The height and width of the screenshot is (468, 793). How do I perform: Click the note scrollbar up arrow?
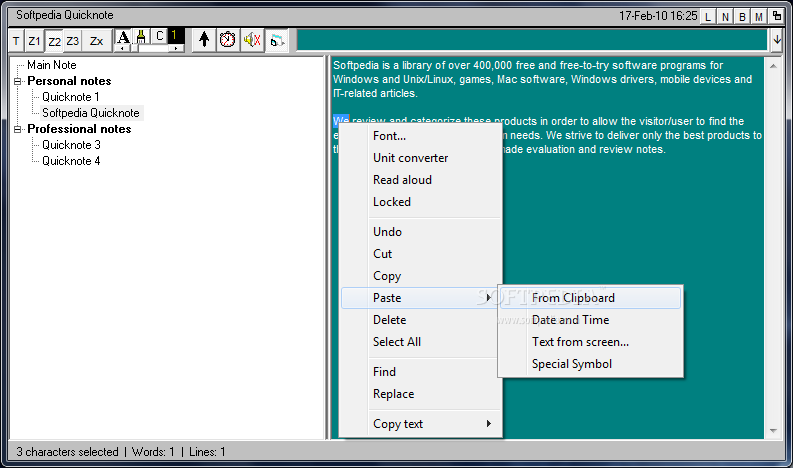(773, 66)
